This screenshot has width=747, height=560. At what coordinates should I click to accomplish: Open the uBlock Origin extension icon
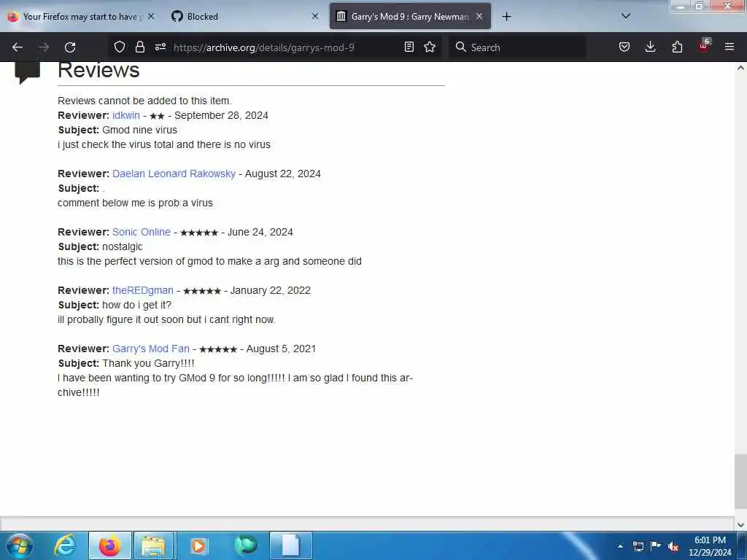click(x=704, y=46)
